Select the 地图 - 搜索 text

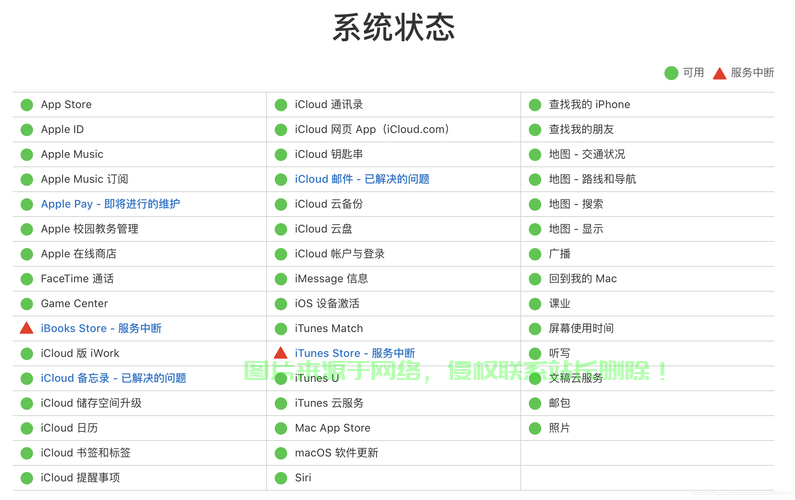point(576,204)
